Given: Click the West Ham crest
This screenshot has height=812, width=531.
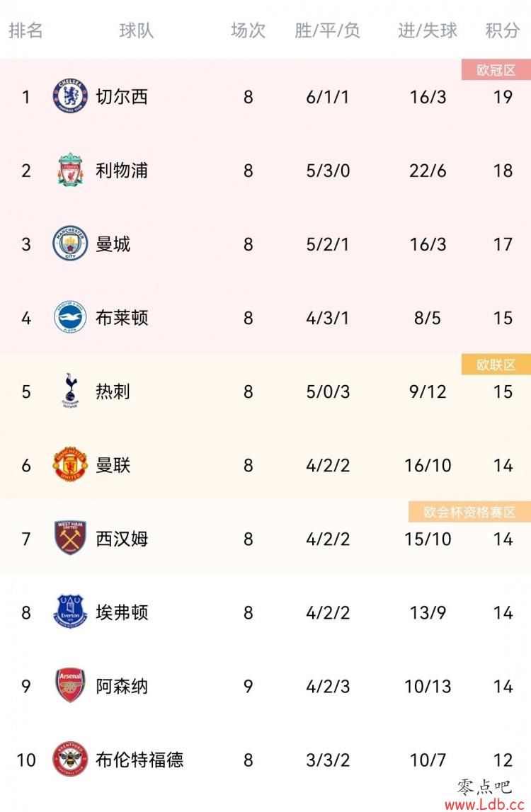Looking at the screenshot, I should tap(71, 538).
